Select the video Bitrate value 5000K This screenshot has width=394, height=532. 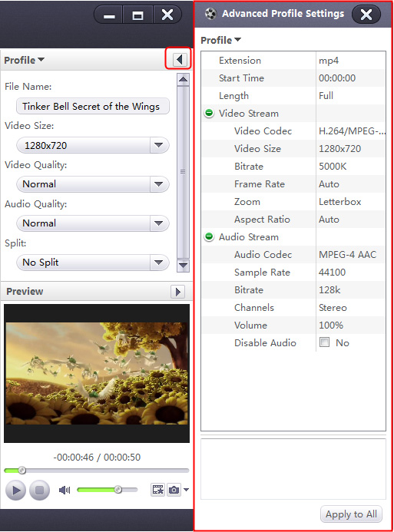point(333,167)
